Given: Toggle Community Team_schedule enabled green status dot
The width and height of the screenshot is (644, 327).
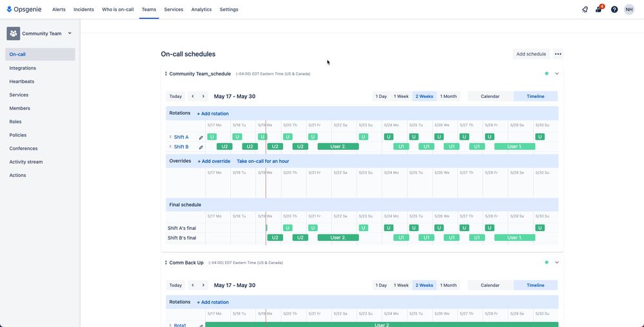Looking at the screenshot, I should pos(546,74).
